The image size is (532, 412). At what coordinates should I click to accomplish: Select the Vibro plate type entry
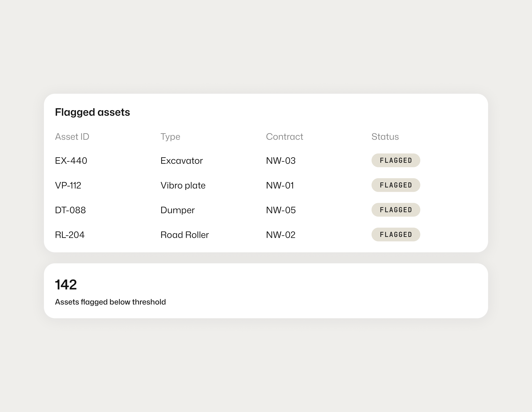coord(182,185)
